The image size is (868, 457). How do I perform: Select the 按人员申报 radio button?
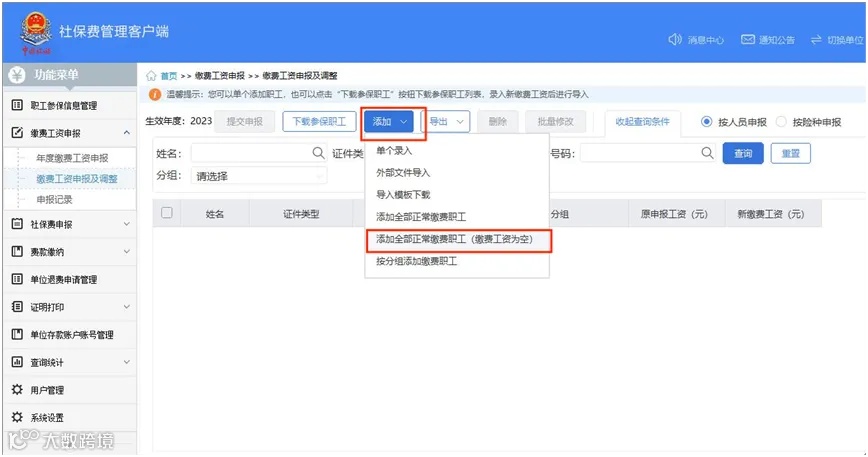pyautogui.click(x=706, y=122)
